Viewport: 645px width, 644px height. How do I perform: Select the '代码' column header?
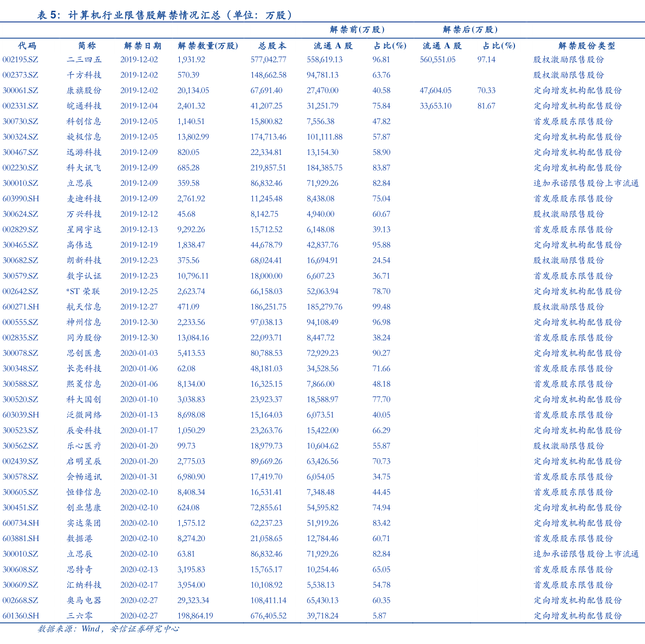(x=27, y=45)
